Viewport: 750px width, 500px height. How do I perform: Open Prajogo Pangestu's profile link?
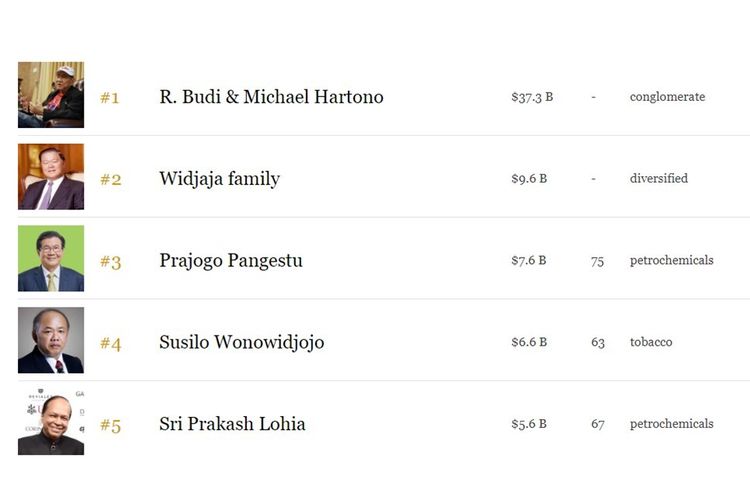[230, 261]
